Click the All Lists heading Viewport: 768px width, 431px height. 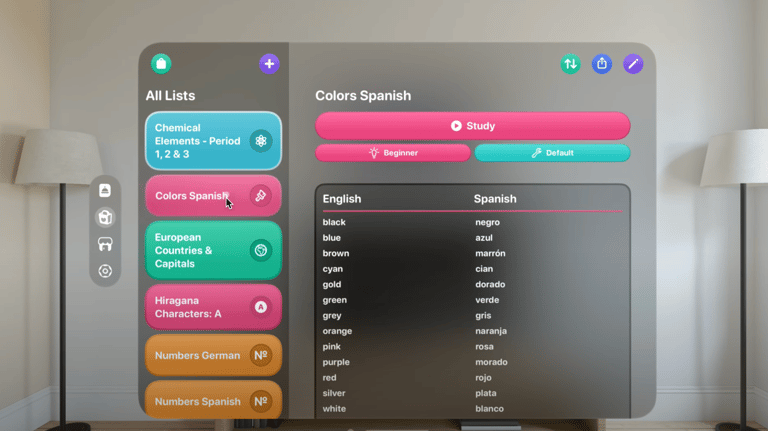(x=170, y=96)
